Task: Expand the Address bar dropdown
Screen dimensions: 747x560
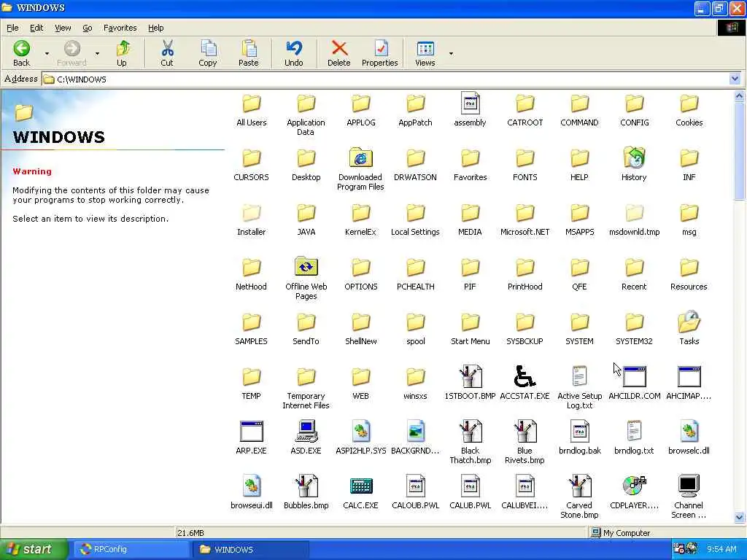Action: (735, 79)
